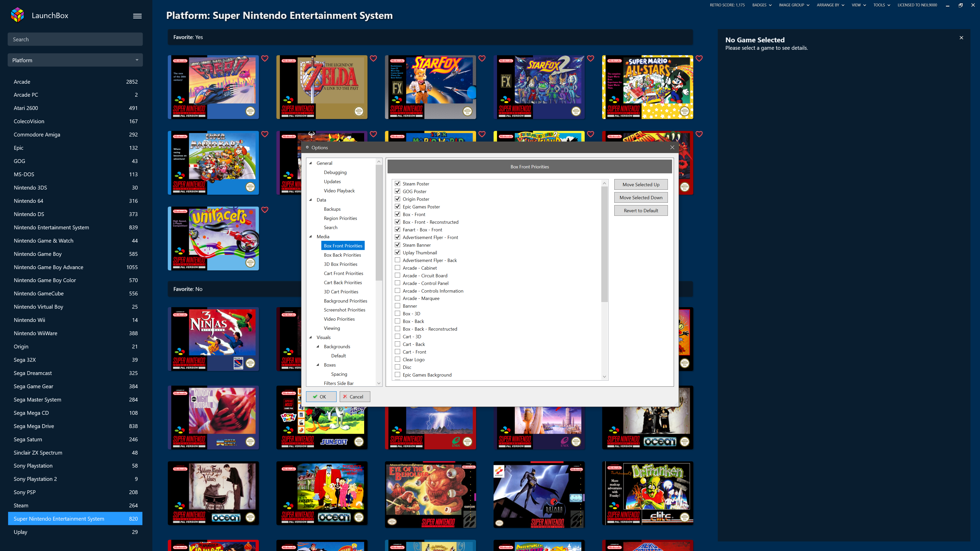Viewport: 980px width, 551px height.
Task: Click the options tree scrollbar thumb
Action: (x=378, y=222)
